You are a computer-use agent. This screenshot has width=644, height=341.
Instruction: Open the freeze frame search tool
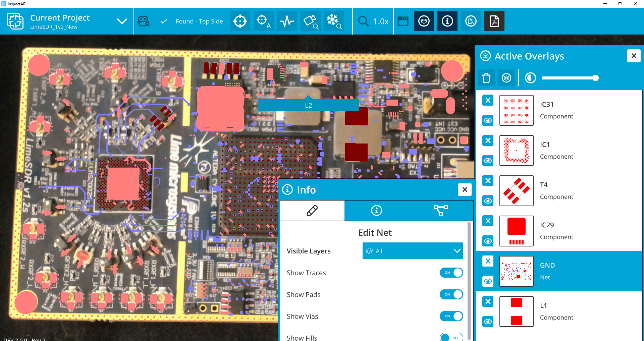click(334, 21)
